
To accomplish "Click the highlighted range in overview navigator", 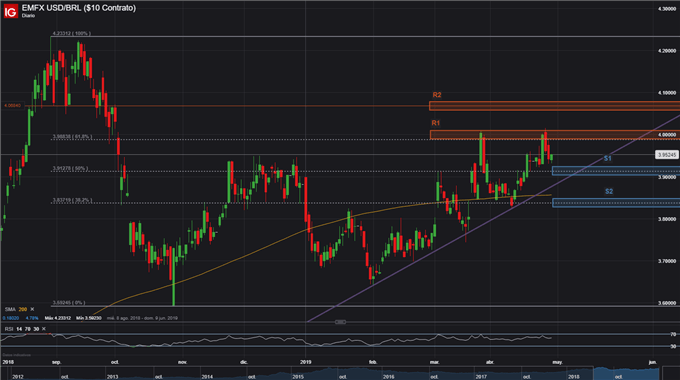I will [x=626, y=373].
